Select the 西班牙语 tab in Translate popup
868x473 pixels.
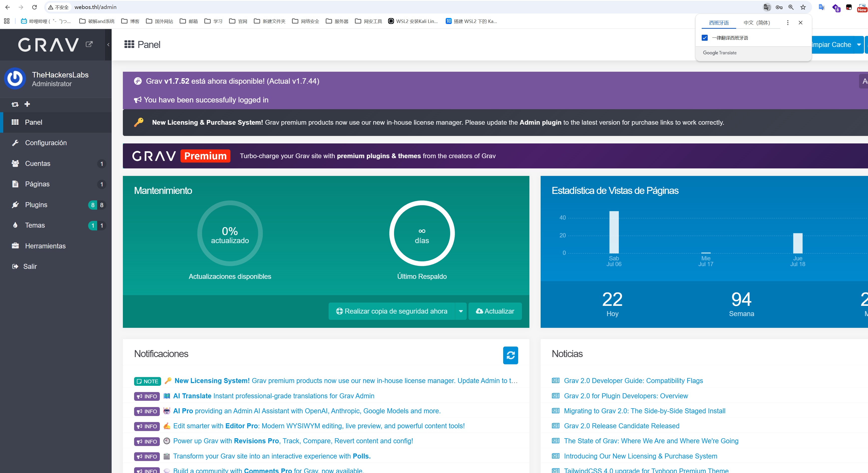point(719,22)
